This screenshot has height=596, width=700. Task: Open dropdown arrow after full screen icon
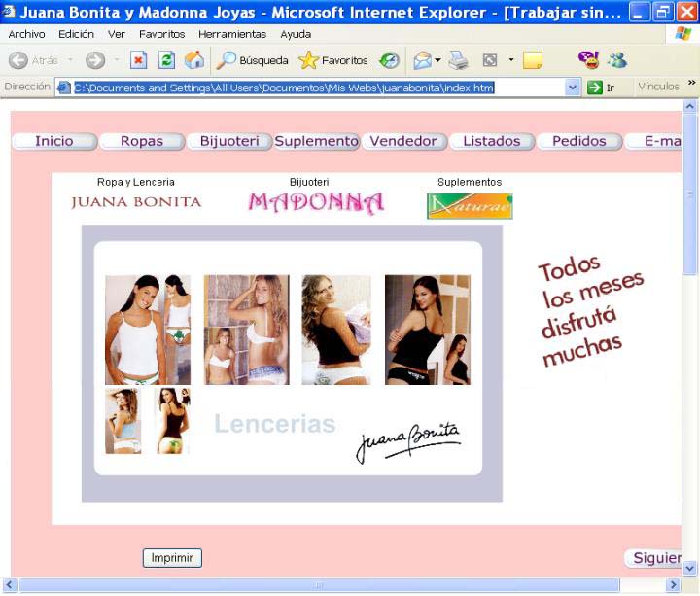(511, 60)
